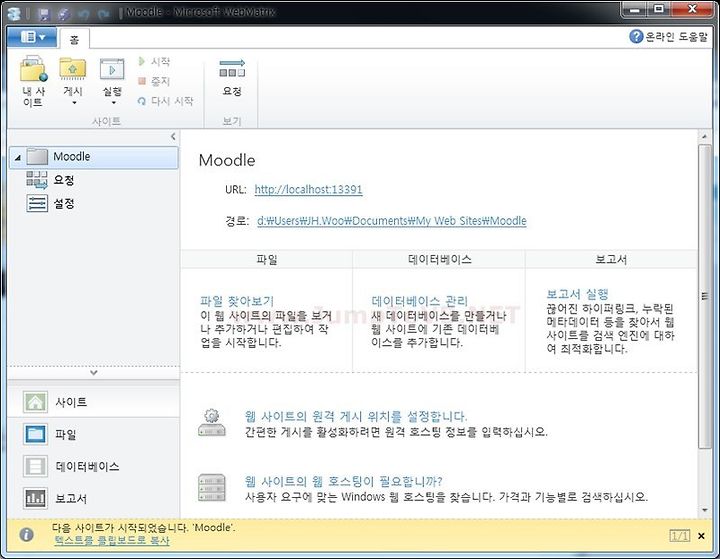Click the WebMatrix app icon in title bar

pos(14,13)
